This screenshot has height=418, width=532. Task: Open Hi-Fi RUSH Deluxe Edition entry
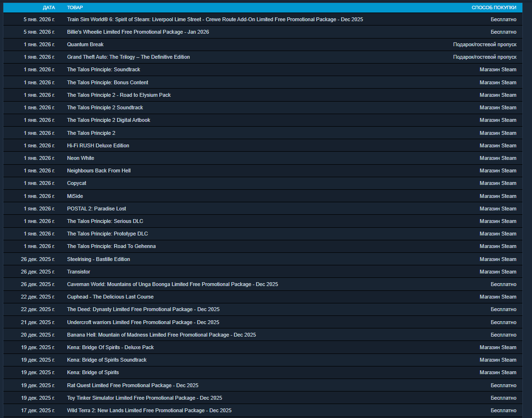pos(263,145)
